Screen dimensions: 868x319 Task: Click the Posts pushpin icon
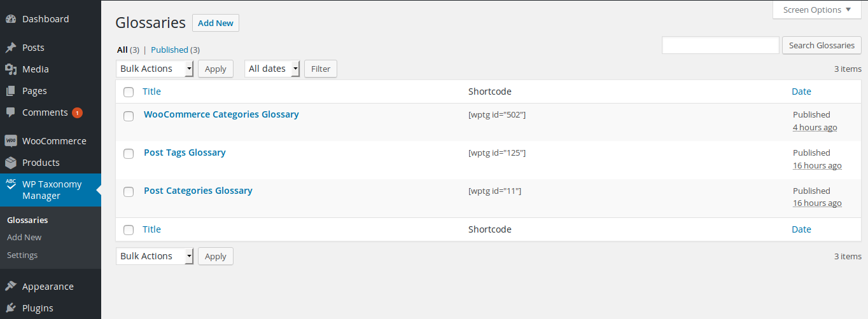click(x=10, y=48)
